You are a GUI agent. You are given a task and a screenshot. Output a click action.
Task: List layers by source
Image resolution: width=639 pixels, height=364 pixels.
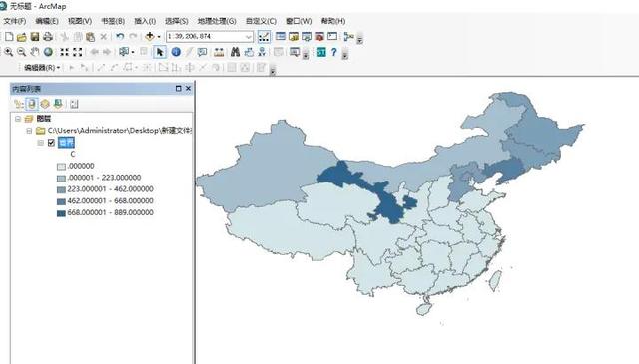[x=31, y=104]
